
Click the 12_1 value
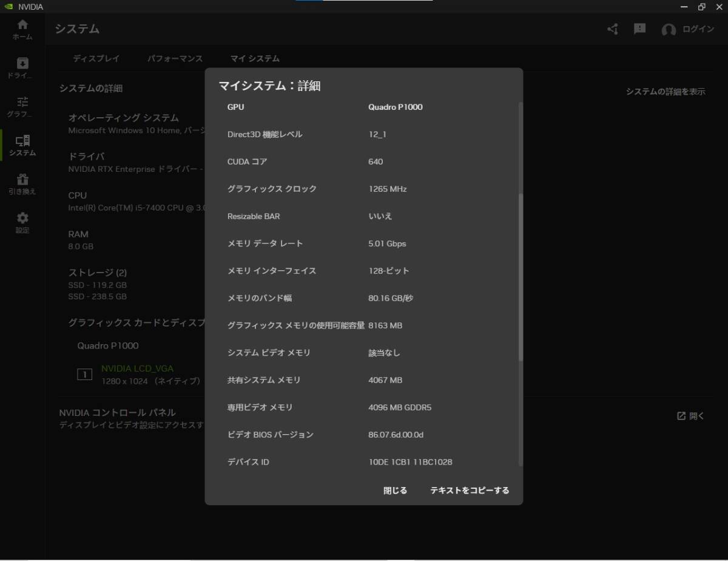[x=377, y=134]
